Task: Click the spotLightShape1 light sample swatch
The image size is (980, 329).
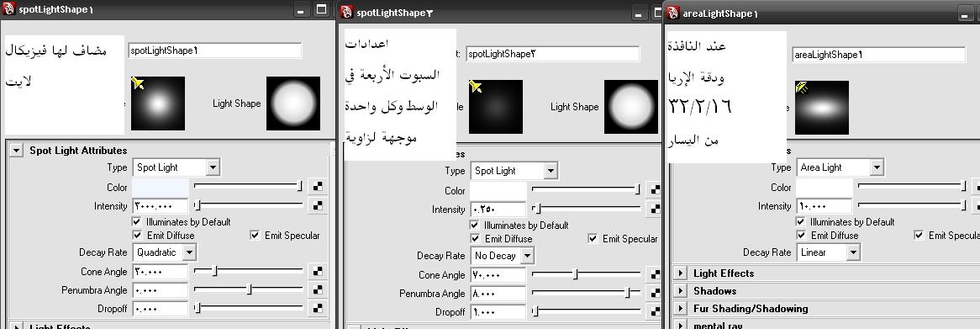Action: pyautogui.click(x=158, y=103)
